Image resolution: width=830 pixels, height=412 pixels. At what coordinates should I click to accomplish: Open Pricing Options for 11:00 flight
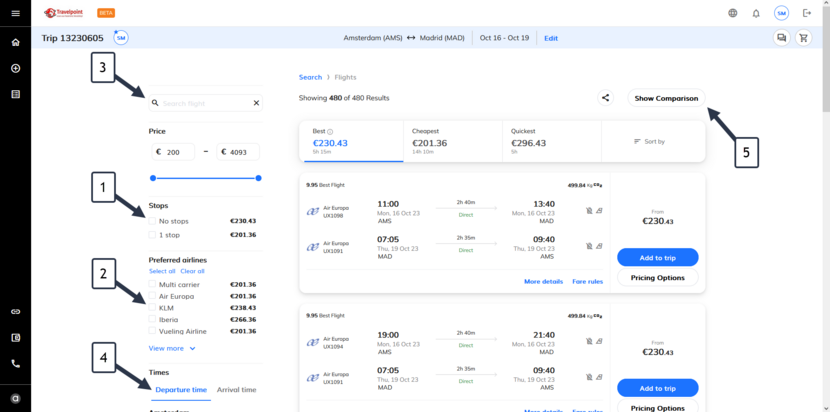(x=657, y=277)
